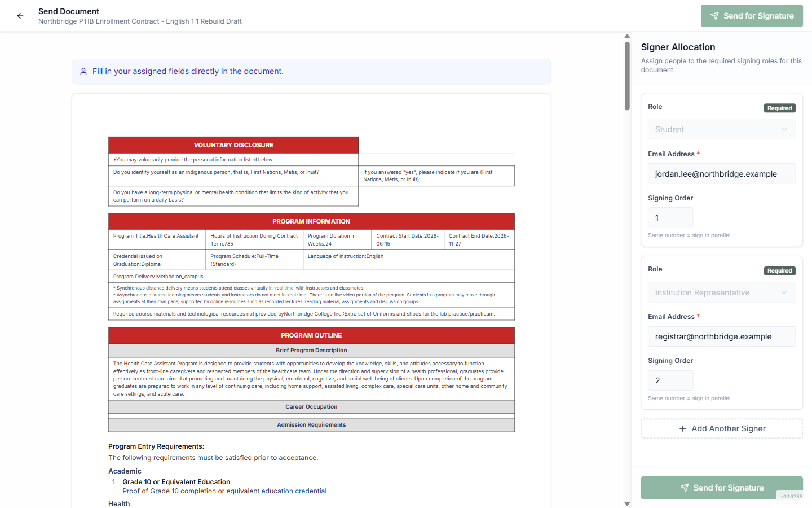Click the Language of Instruction:English cell
The width and height of the screenshot is (812, 508).
409,260
